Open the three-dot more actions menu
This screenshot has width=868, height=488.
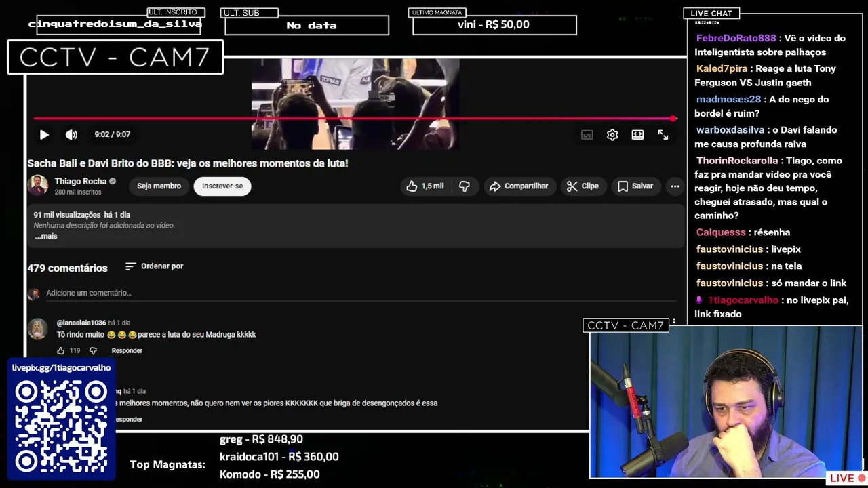(x=675, y=186)
